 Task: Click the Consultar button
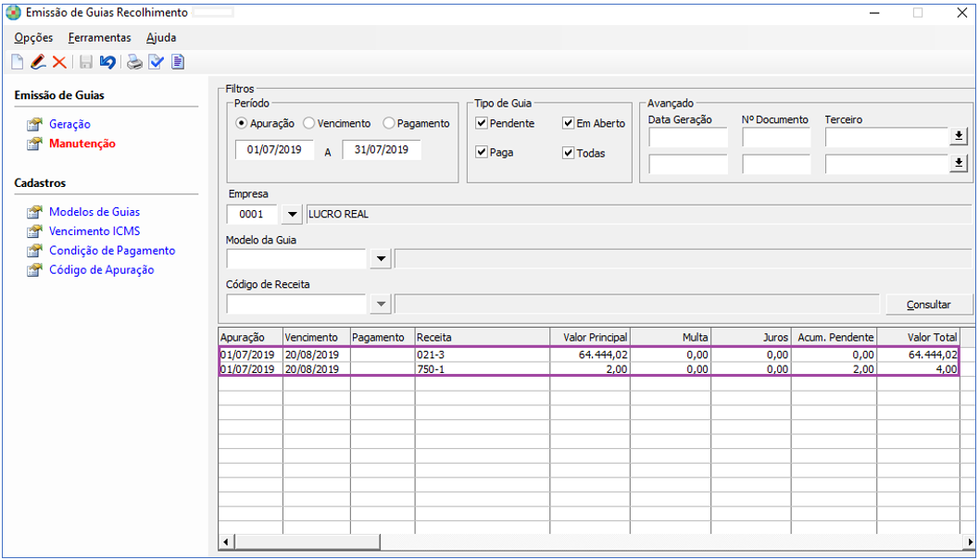coord(928,305)
